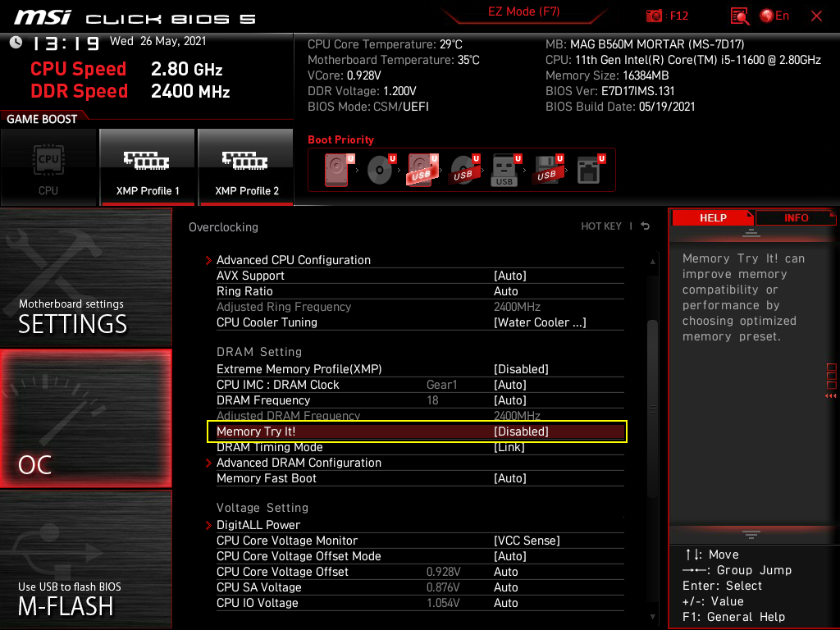Switch to the HELP tab
This screenshot has height=630, width=840.
tap(713, 218)
